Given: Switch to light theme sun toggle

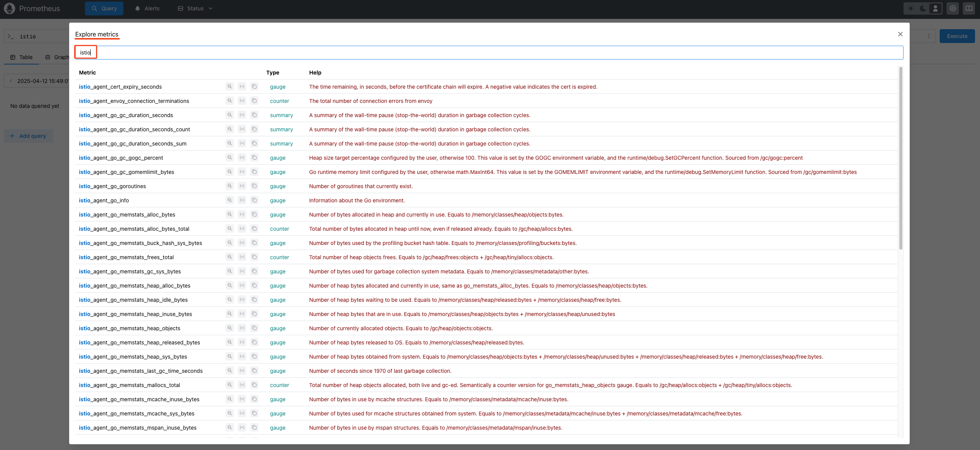Looking at the screenshot, I should pos(911,8).
